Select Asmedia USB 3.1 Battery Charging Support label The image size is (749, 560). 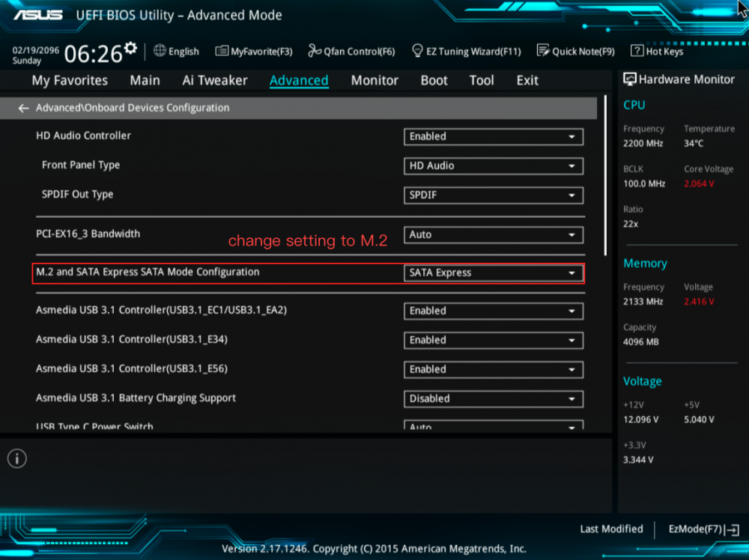(136, 398)
